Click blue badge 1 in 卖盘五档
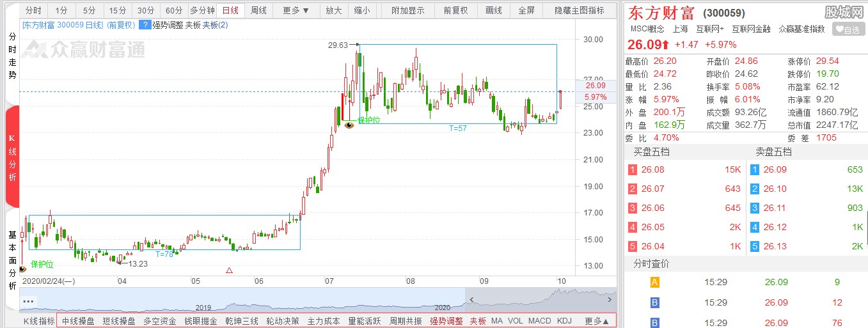This screenshot has width=868, height=328. click(755, 169)
